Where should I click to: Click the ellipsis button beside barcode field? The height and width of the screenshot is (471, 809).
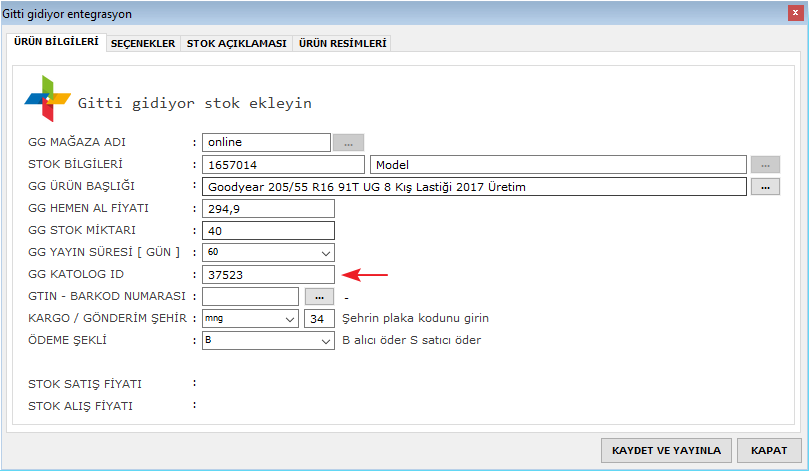pos(319,297)
